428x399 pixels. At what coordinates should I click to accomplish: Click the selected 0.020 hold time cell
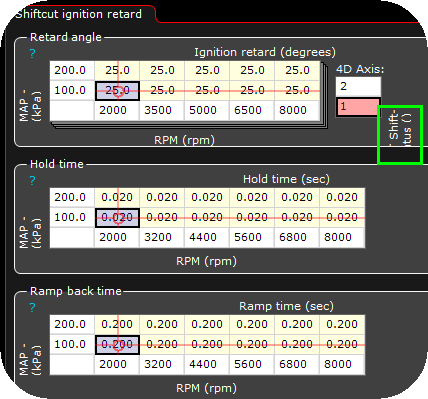pos(117,218)
